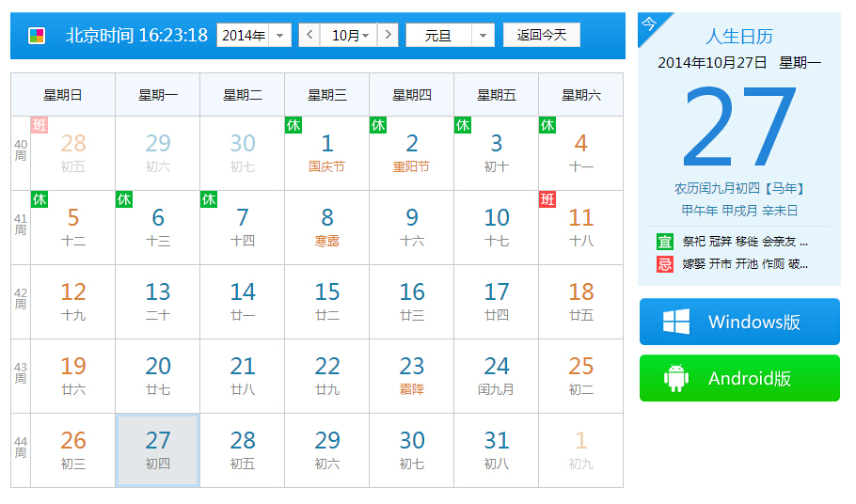Go to next month arrow
Screen dimensions: 856x504
[388, 36]
